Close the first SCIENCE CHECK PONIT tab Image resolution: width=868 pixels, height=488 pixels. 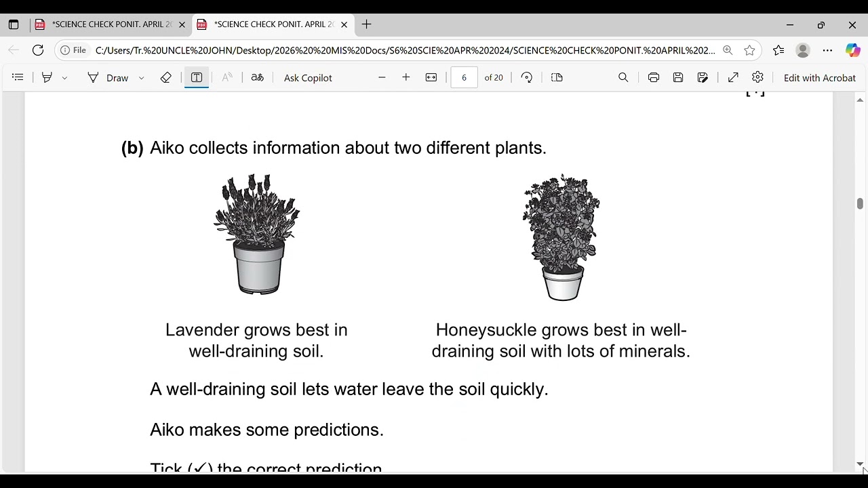pos(182,25)
